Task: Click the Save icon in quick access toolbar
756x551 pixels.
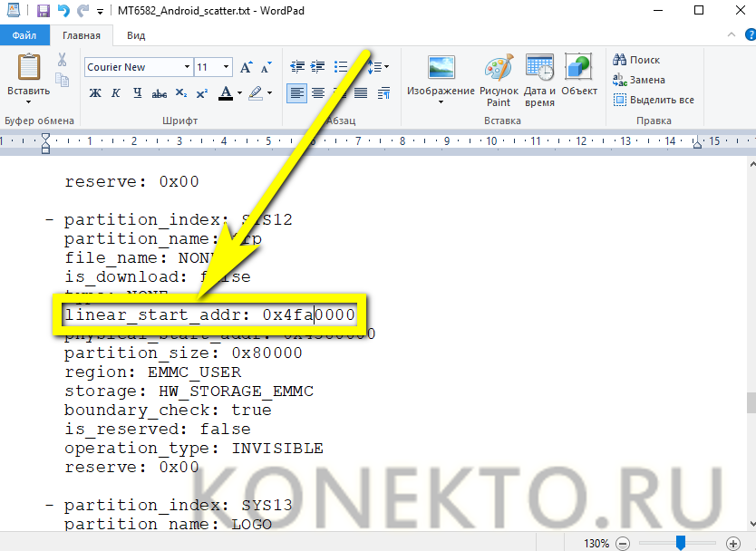Action: [44, 11]
